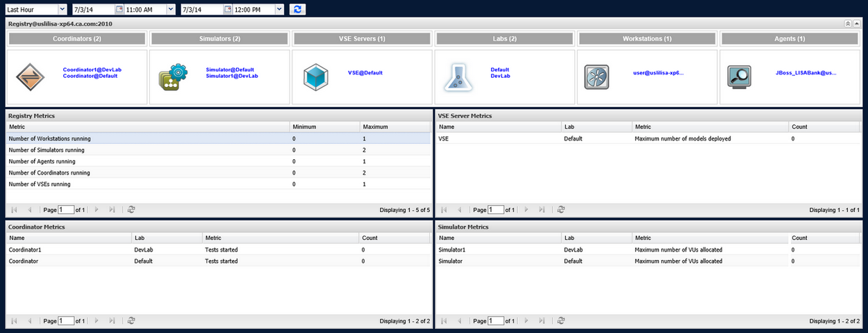Open the DevLab lab link

pos(500,76)
